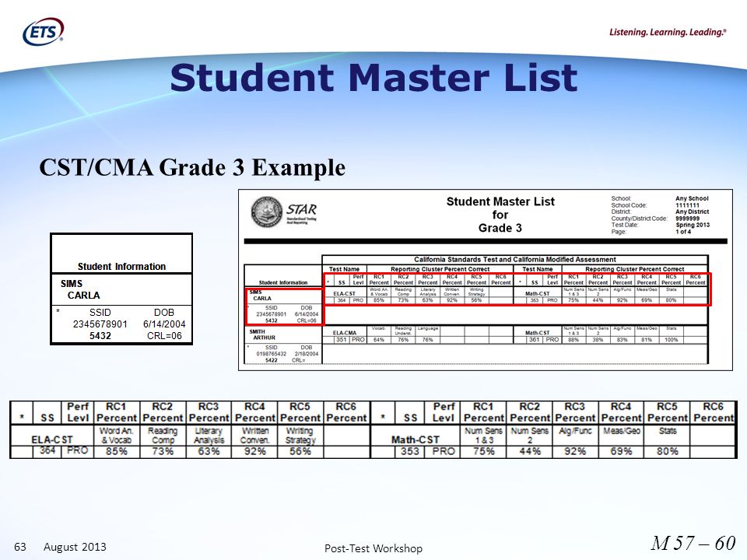Click 69% under Meas/Geo
747x560 pixels.
click(621, 451)
